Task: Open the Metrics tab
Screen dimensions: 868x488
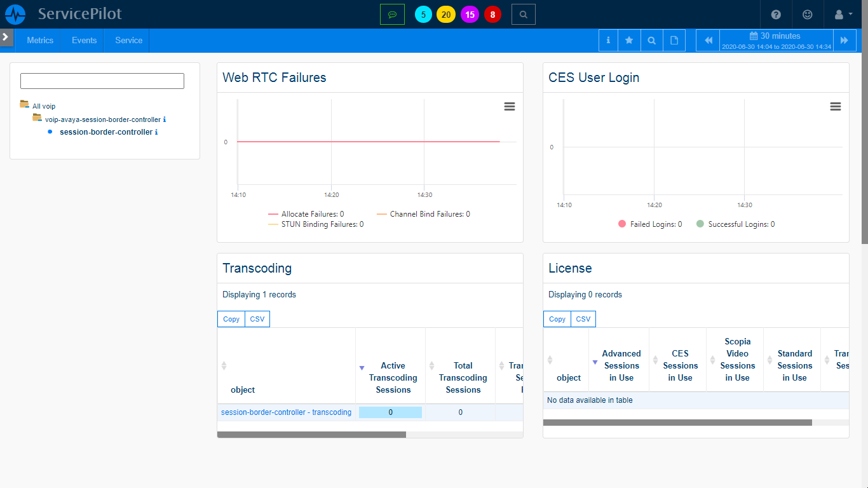Action: click(40, 40)
